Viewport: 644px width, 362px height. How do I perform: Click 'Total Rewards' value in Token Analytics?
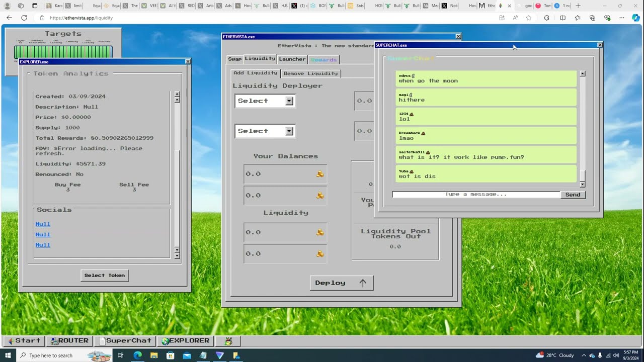coord(122,138)
